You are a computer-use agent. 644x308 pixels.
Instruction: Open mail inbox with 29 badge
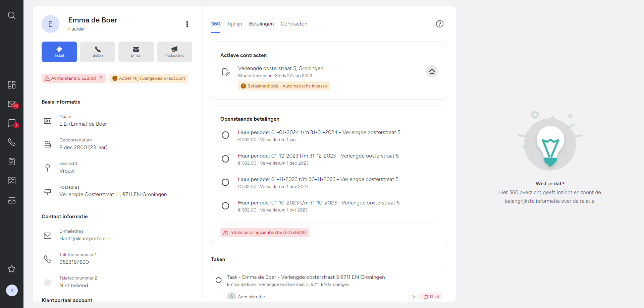[x=12, y=104]
